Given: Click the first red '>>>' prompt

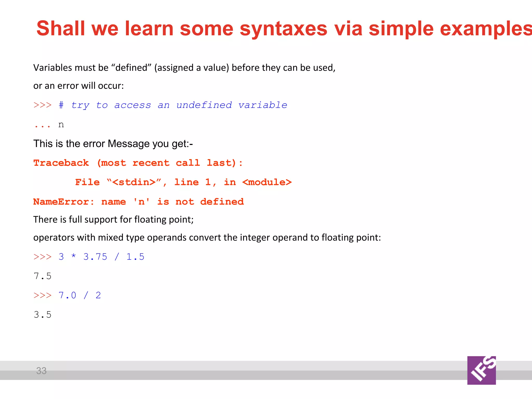Looking at the screenshot, I should click(43, 105).
